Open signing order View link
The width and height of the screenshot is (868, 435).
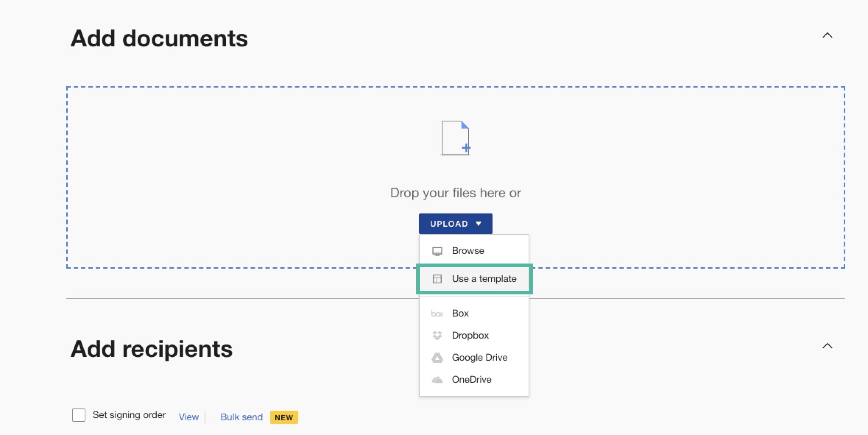coord(188,417)
